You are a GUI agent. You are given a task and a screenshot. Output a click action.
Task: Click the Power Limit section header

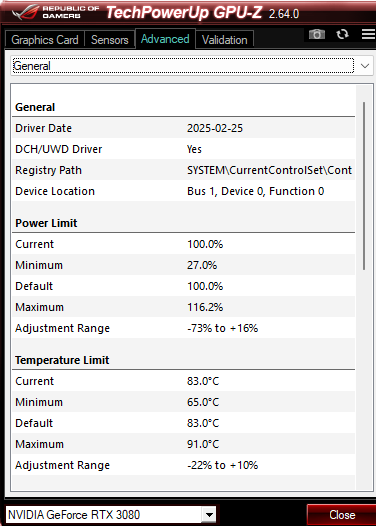(46, 223)
